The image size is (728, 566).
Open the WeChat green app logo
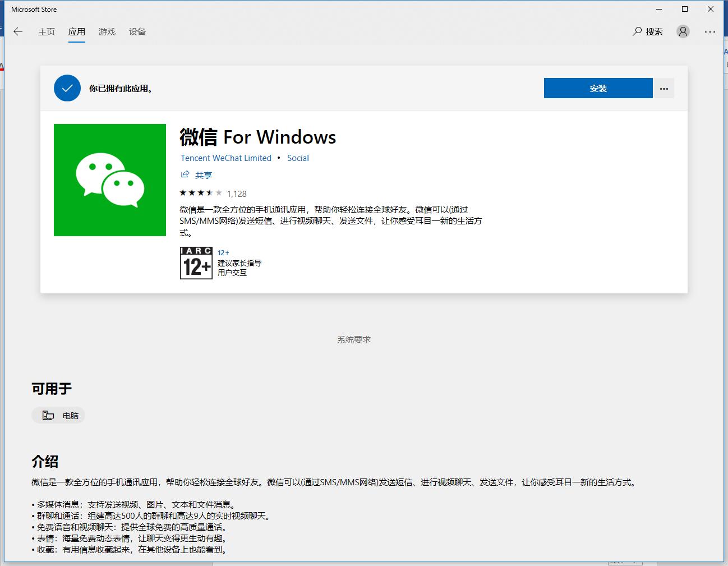pos(110,180)
